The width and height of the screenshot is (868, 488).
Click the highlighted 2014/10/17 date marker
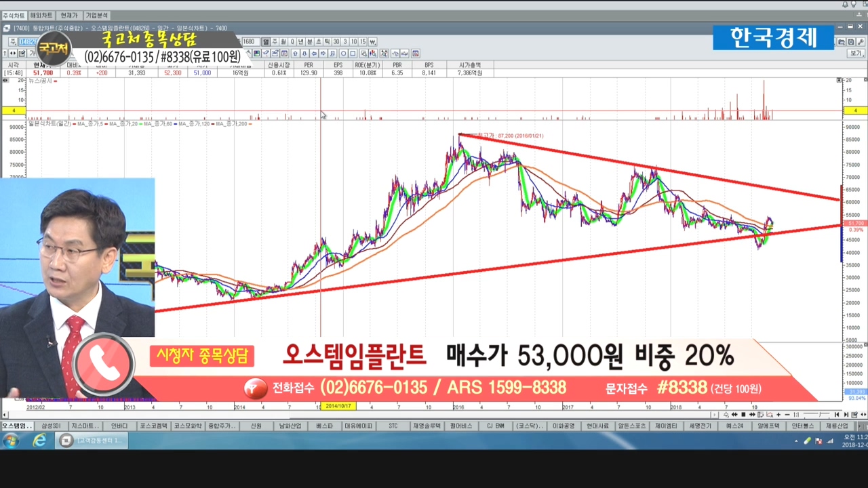[x=337, y=406]
